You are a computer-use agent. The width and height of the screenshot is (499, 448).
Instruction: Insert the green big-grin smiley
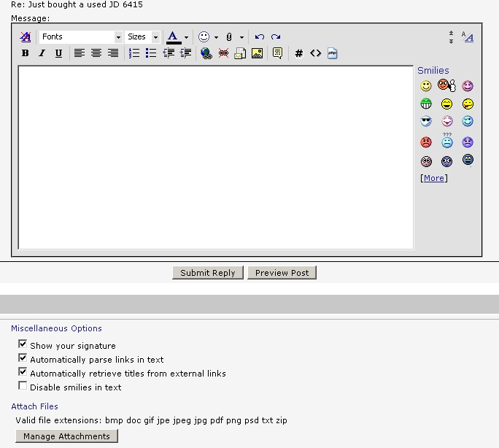pyautogui.click(x=426, y=104)
